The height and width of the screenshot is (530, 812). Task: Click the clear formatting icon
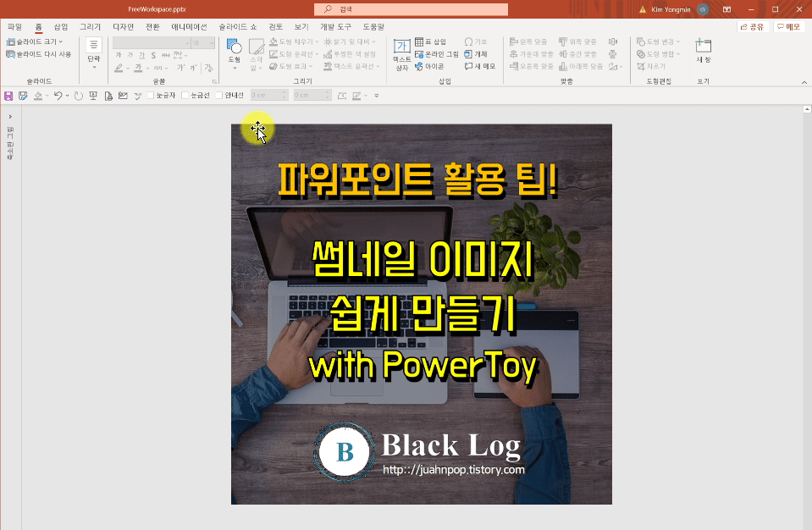208,68
